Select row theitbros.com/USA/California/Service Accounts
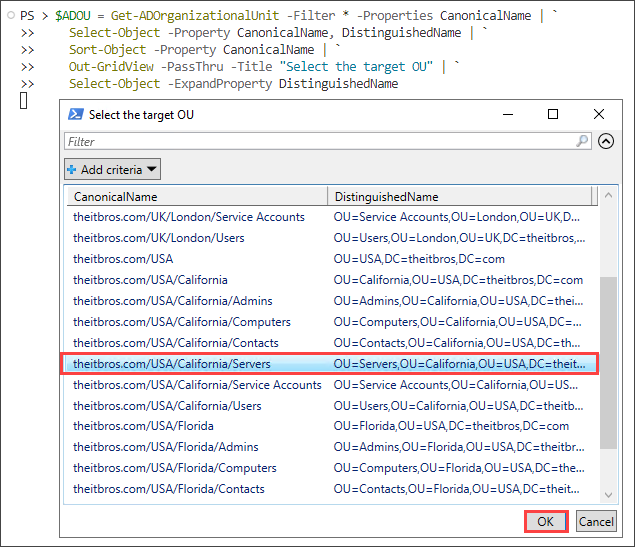 pyautogui.click(x=332, y=385)
